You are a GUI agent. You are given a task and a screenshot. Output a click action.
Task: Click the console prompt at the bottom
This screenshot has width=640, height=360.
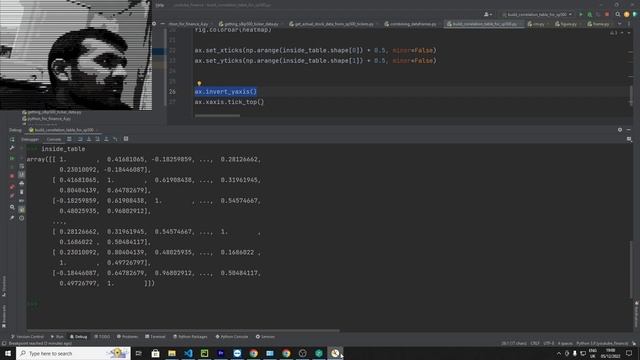pyautogui.click(x=33, y=304)
